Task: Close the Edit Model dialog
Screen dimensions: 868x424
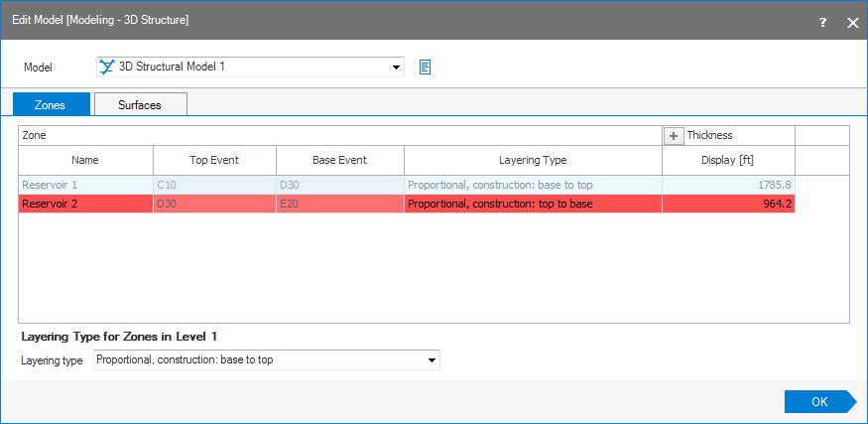Action: 852,22
